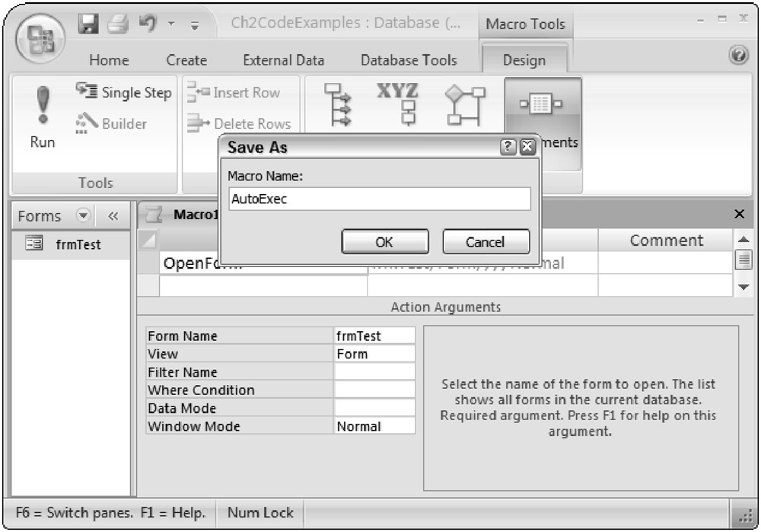Image resolution: width=761 pixels, height=532 pixels.
Task: Open Customize Quick Access Toolbar dropdown
Action: (x=193, y=24)
